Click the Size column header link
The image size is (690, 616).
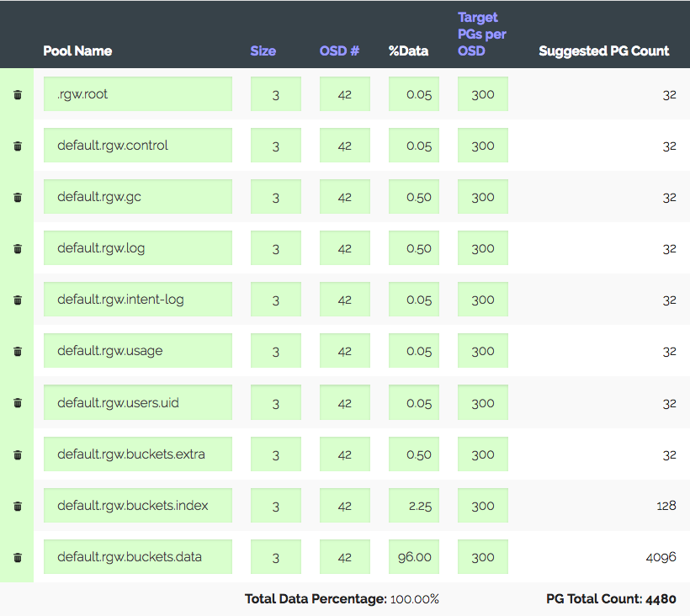click(263, 50)
